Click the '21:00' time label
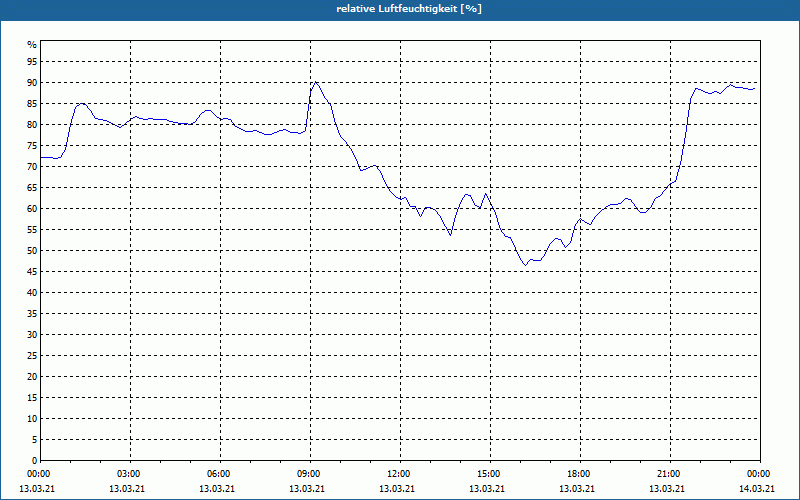Screen dimensions: 800x500 [670, 474]
